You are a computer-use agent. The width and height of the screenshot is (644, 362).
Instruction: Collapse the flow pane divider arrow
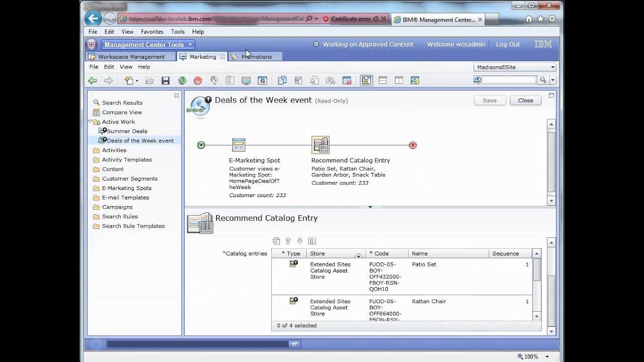(x=370, y=207)
